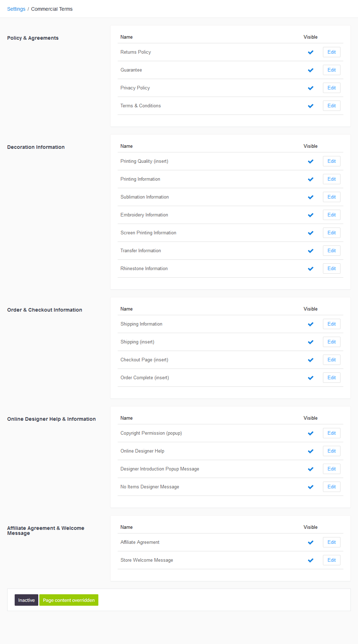Toggle visible checkmark for Copyright Permission (popup)
358x644 pixels.
[310, 433]
